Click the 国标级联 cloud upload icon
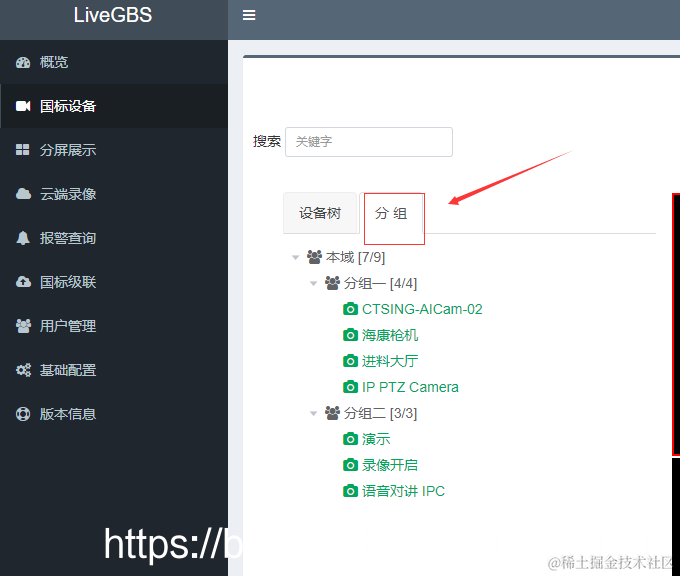This screenshot has width=680, height=576. 23,282
